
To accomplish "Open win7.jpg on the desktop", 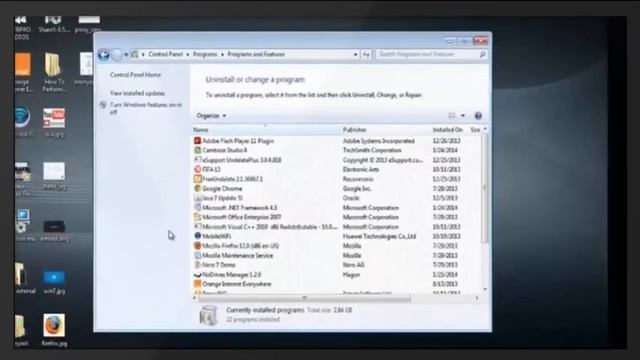I will pos(54,282).
